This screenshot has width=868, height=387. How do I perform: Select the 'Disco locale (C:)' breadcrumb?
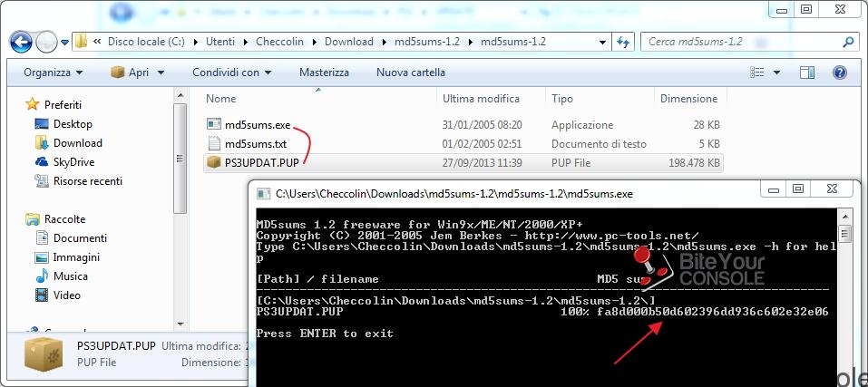(146, 42)
